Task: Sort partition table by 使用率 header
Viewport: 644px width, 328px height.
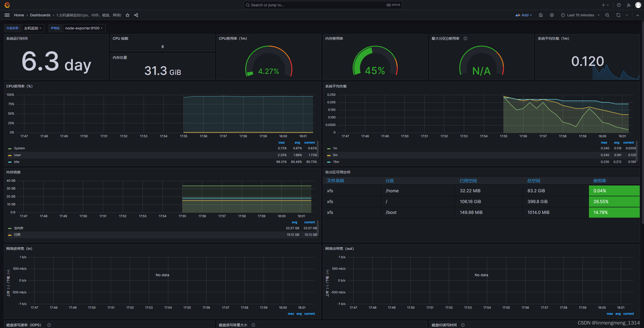Action: click(599, 181)
